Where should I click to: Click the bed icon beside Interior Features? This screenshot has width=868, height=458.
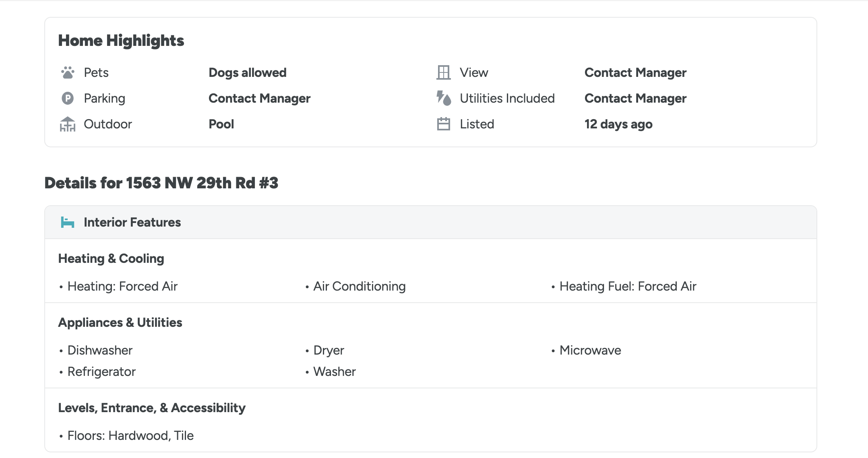point(68,222)
